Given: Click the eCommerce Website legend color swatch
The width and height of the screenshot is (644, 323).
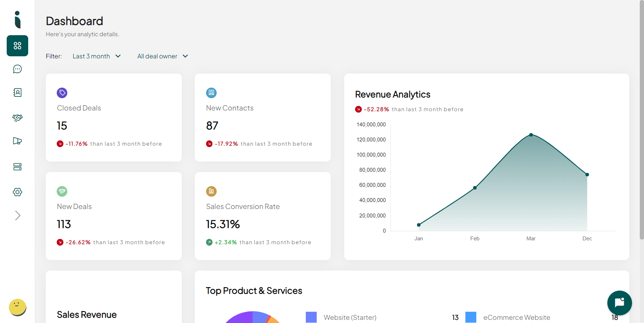Looking at the screenshot, I should click(x=471, y=317).
